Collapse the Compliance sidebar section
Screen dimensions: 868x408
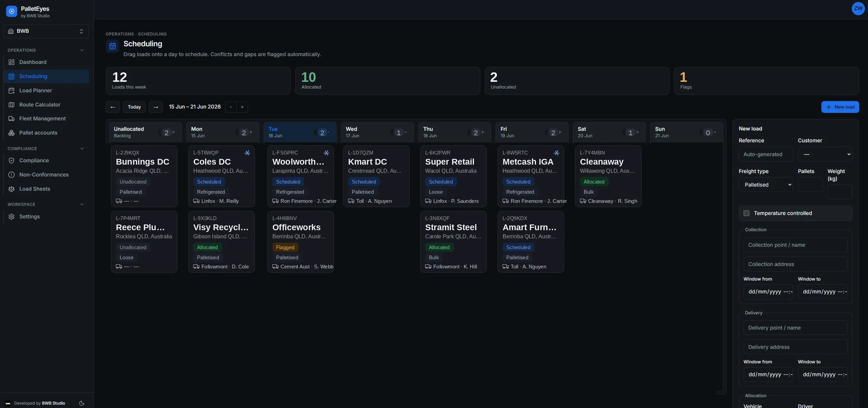[x=82, y=149]
